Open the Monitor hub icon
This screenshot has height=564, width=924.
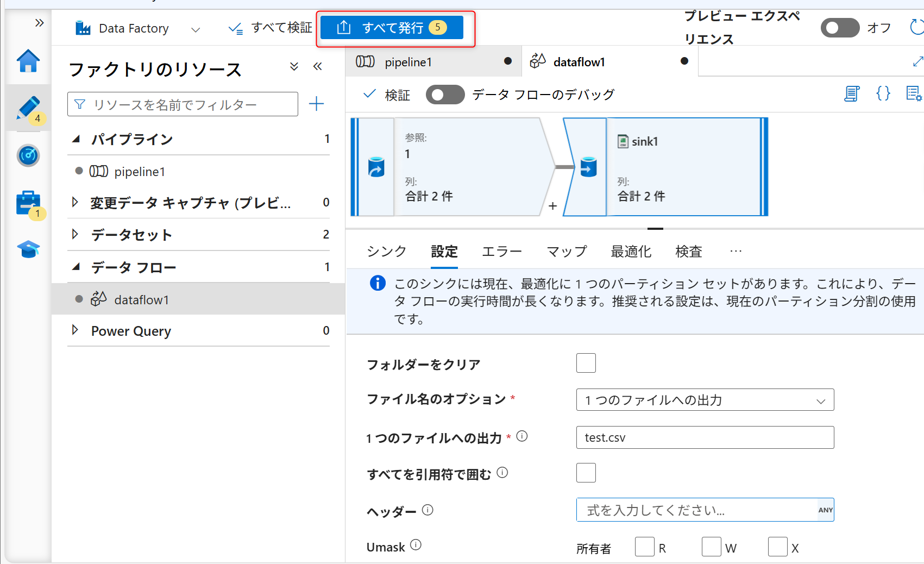pos(28,156)
